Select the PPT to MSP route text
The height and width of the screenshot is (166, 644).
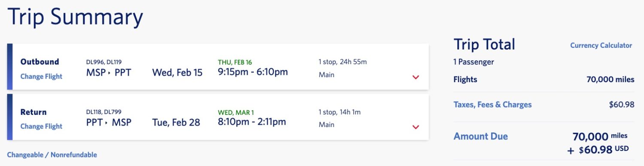point(109,122)
